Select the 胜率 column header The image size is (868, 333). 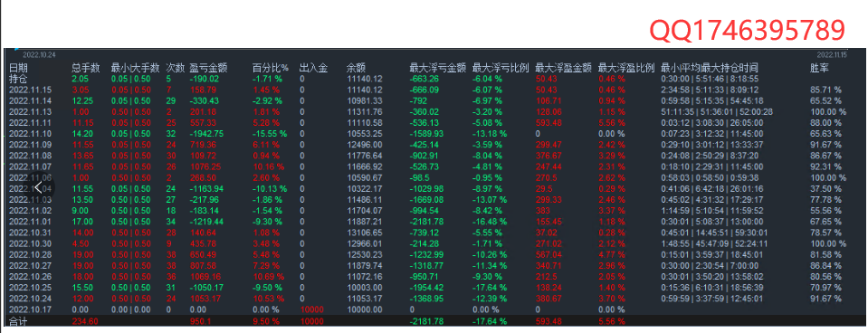click(x=819, y=68)
